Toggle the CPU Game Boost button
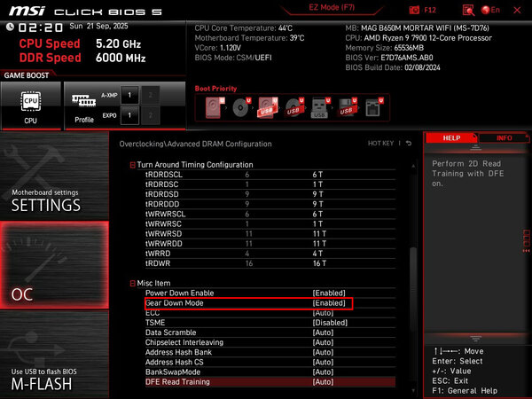The height and width of the screenshot is (399, 532). [31, 106]
